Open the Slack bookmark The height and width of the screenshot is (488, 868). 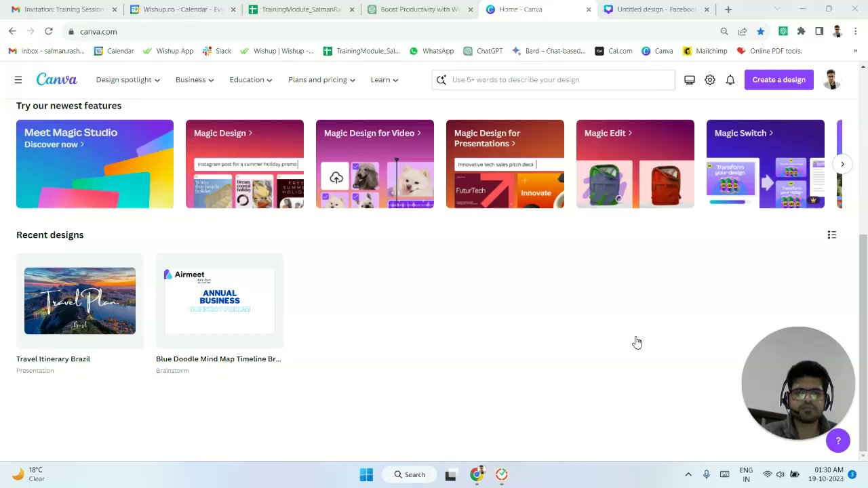(217, 51)
